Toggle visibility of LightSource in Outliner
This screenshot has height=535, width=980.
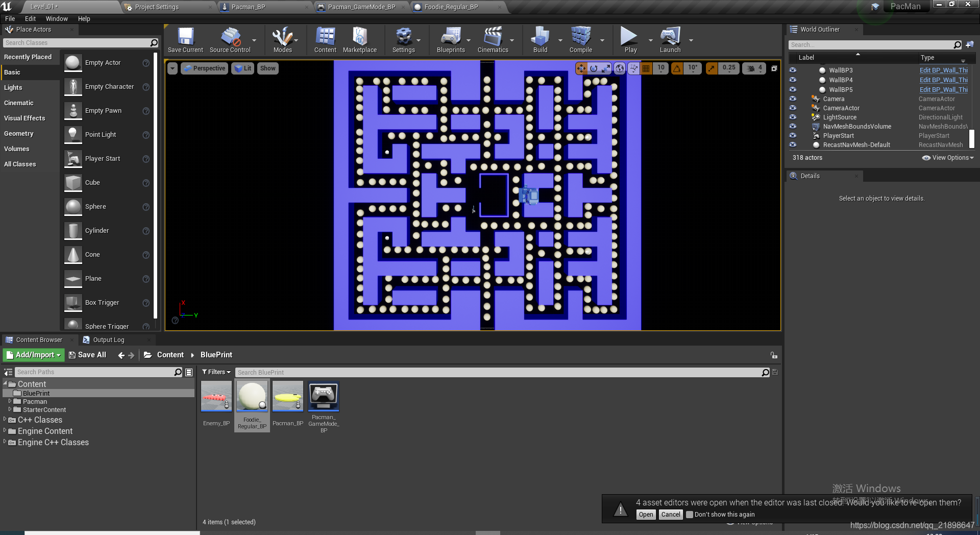(793, 117)
